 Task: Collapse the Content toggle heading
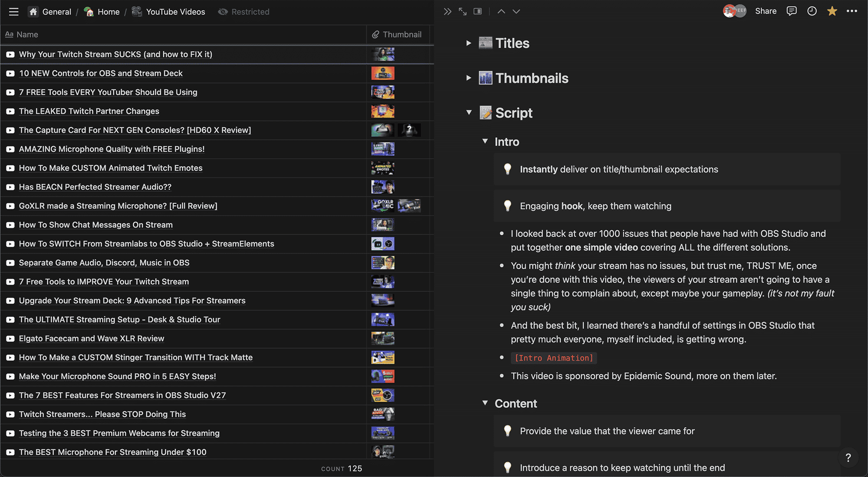point(485,403)
